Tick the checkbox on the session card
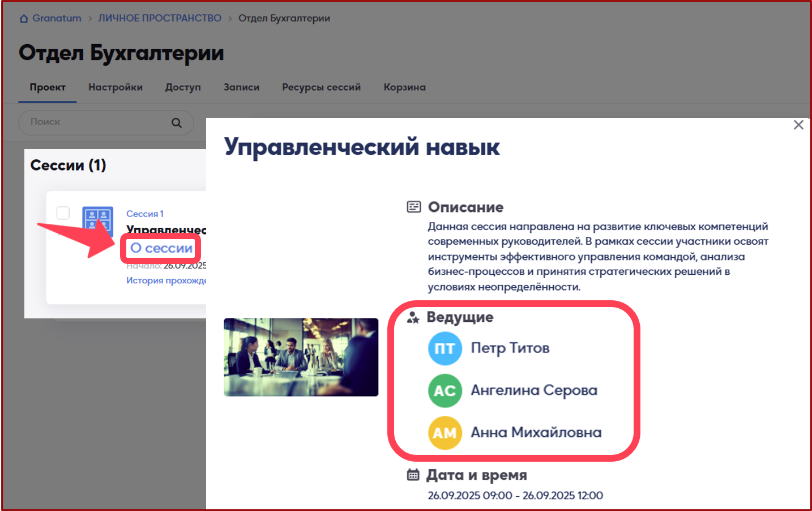This screenshot has width=812, height=511. (x=63, y=213)
